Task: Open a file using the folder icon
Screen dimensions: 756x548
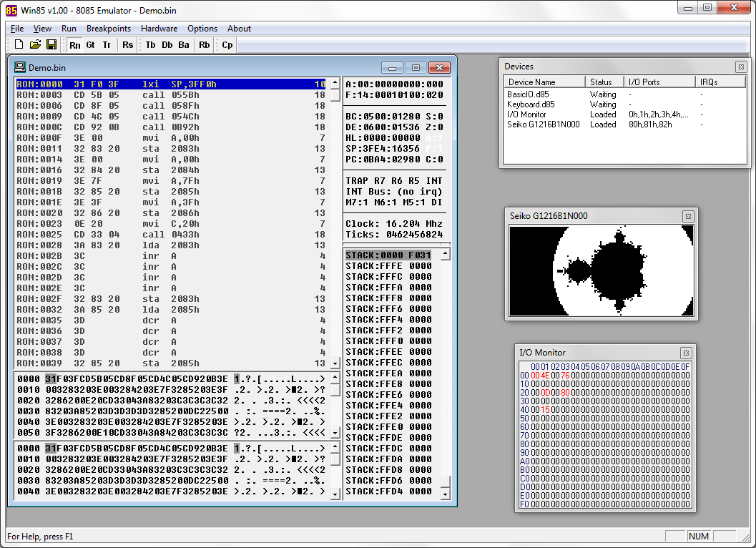Action: click(x=35, y=45)
